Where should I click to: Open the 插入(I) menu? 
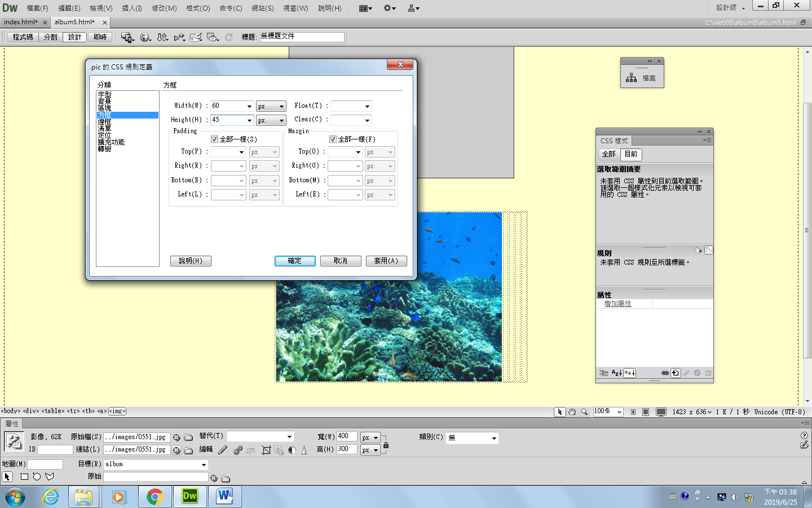point(132,8)
